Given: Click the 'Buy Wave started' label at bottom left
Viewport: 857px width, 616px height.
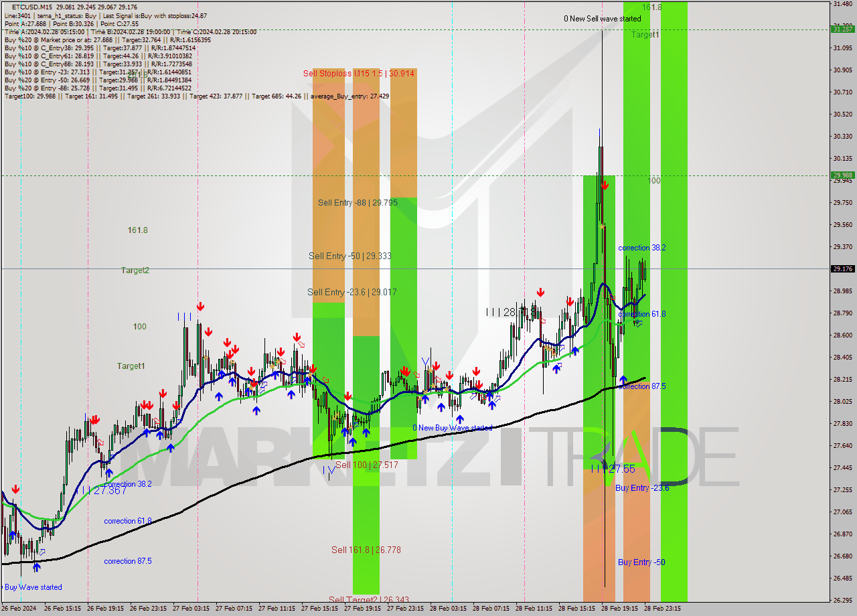Looking at the screenshot, I should [x=33, y=587].
